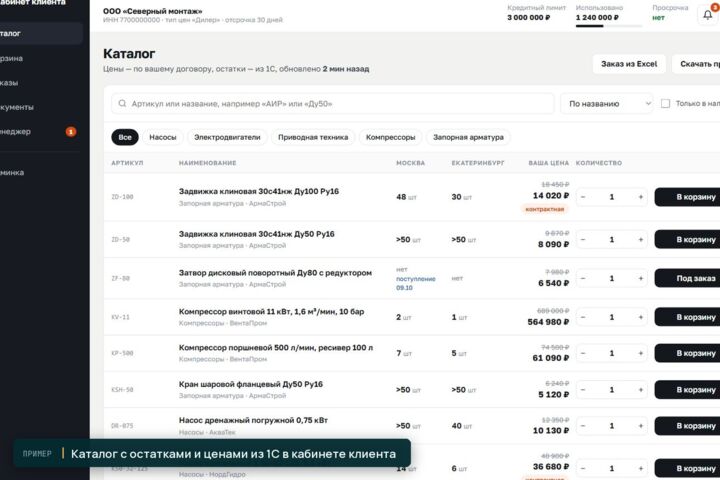Filter catalog by 'Запорная арматура'
Screen dimensions: 720x480
click(468, 137)
